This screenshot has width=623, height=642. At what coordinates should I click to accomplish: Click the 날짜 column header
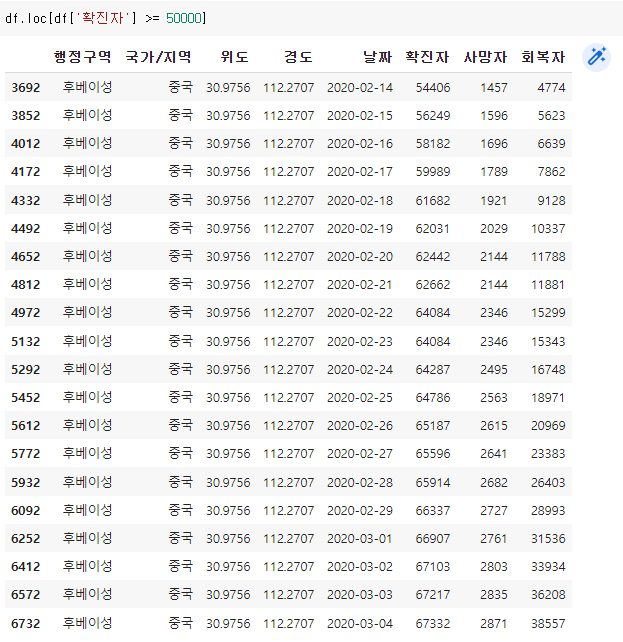[377, 57]
